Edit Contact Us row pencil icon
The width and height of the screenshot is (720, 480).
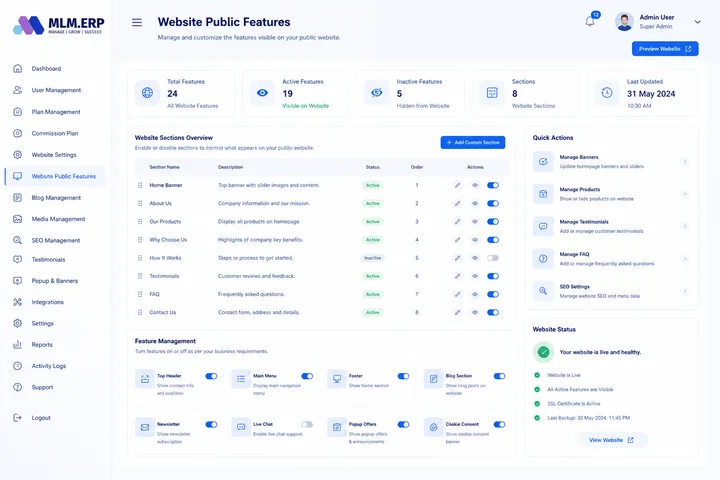(457, 312)
